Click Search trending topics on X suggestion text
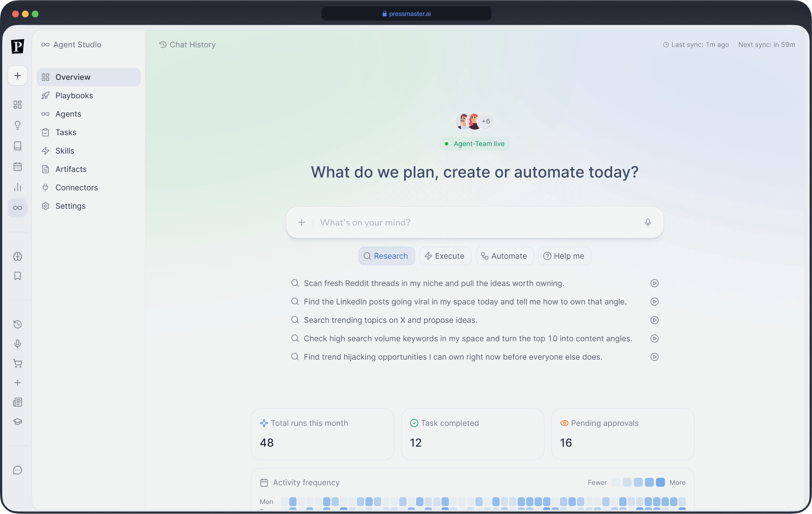 390,320
